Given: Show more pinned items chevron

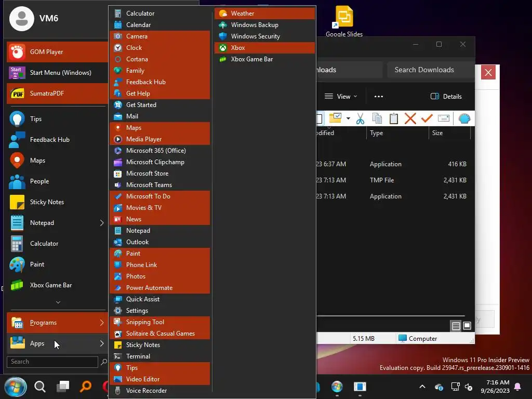Looking at the screenshot, I should click(58, 302).
